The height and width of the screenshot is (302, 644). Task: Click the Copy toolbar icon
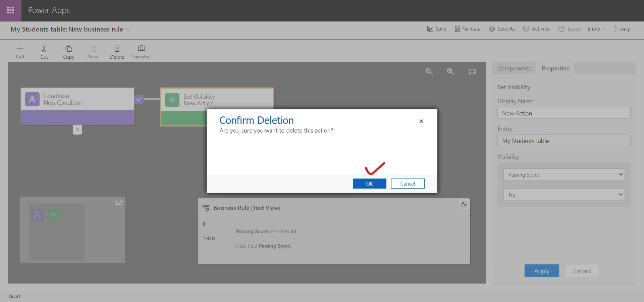point(68,49)
